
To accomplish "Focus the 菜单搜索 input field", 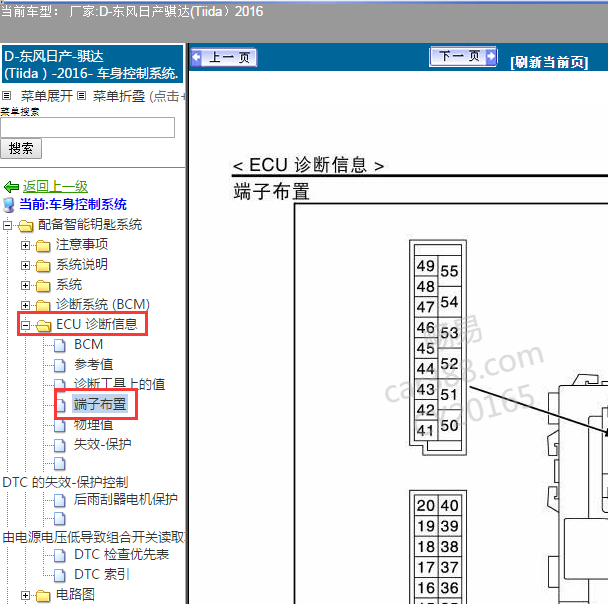I will (88, 128).
